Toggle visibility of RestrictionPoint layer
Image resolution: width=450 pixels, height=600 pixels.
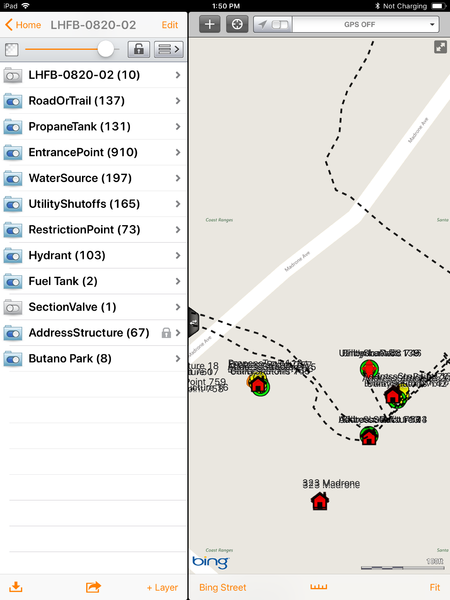pyautogui.click(x=13, y=230)
